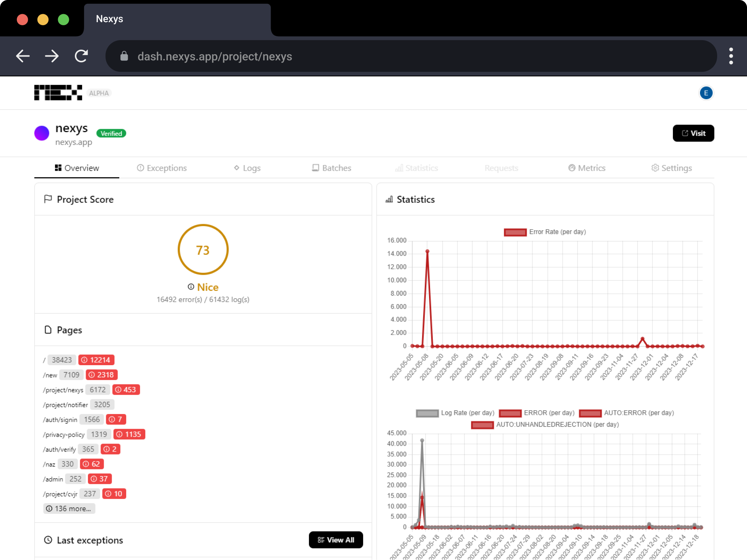Toggle Log Rate (per day) legend
This screenshot has width=747, height=560.
455,413
